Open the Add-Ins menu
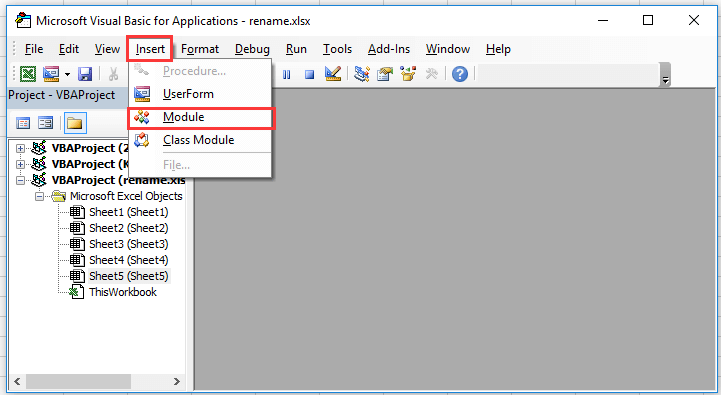The image size is (721, 395). click(x=389, y=49)
